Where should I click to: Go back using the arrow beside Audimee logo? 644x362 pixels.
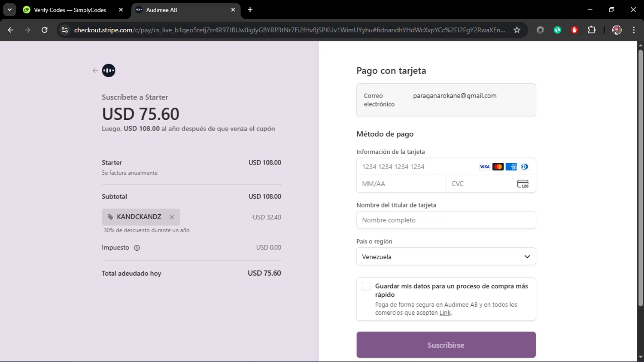click(95, 70)
